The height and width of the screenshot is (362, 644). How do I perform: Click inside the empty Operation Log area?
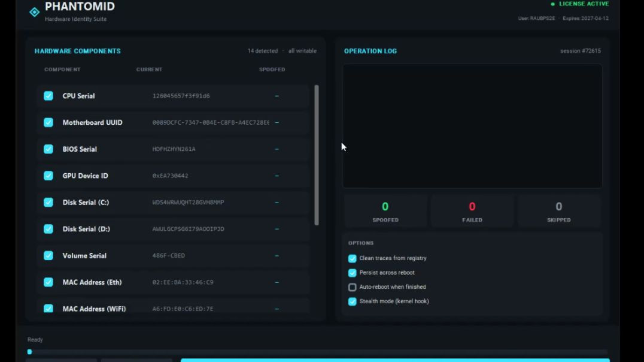pos(472,126)
